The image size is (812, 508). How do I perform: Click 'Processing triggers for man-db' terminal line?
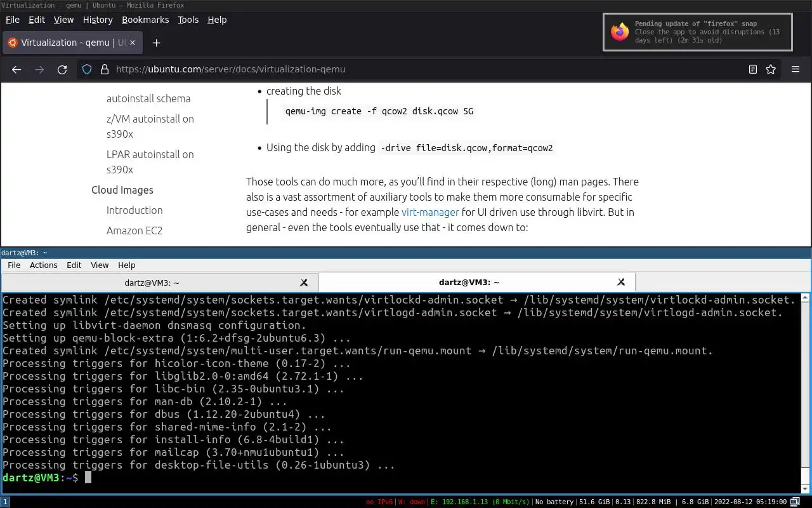pyautogui.click(x=145, y=401)
